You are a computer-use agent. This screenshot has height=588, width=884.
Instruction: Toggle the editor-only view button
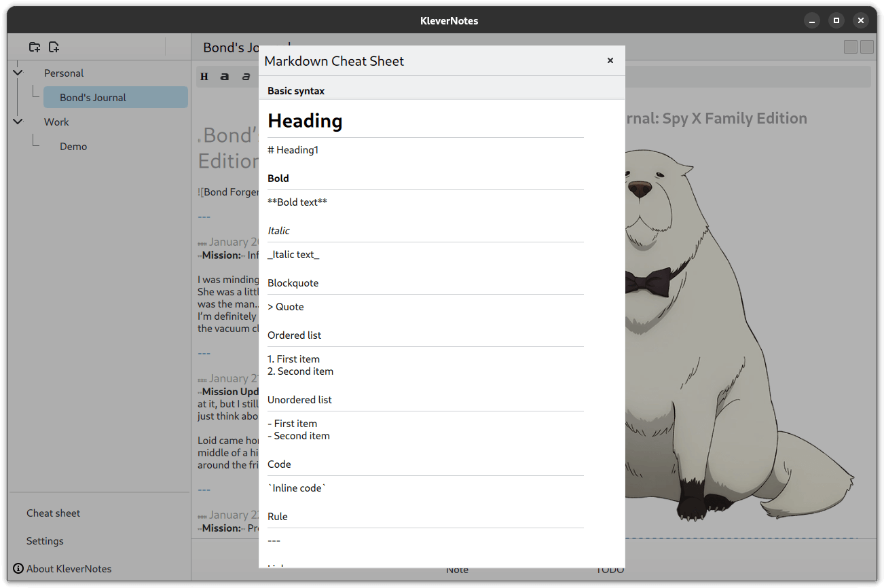pos(850,47)
